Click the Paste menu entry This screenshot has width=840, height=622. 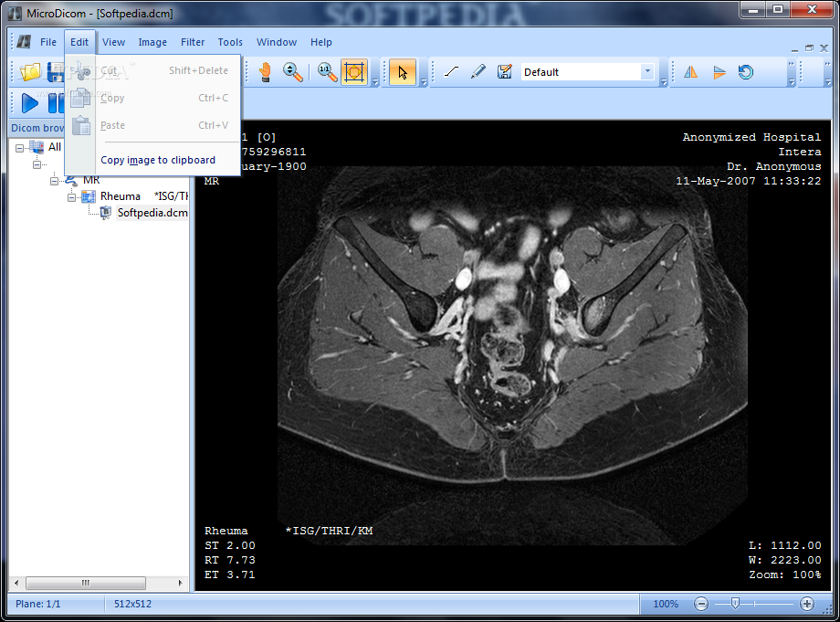pos(153,125)
